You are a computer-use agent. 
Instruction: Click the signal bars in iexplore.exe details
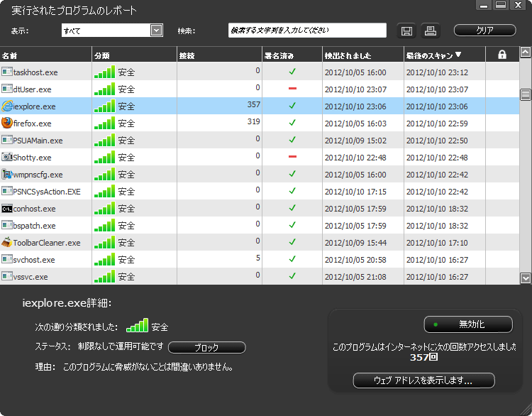(x=137, y=325)
